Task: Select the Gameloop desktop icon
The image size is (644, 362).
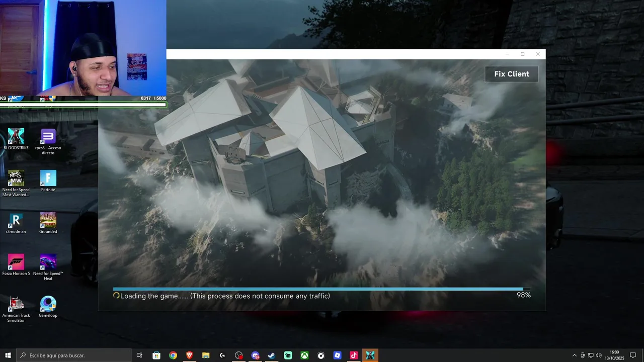Action: [x=48, y=307]
